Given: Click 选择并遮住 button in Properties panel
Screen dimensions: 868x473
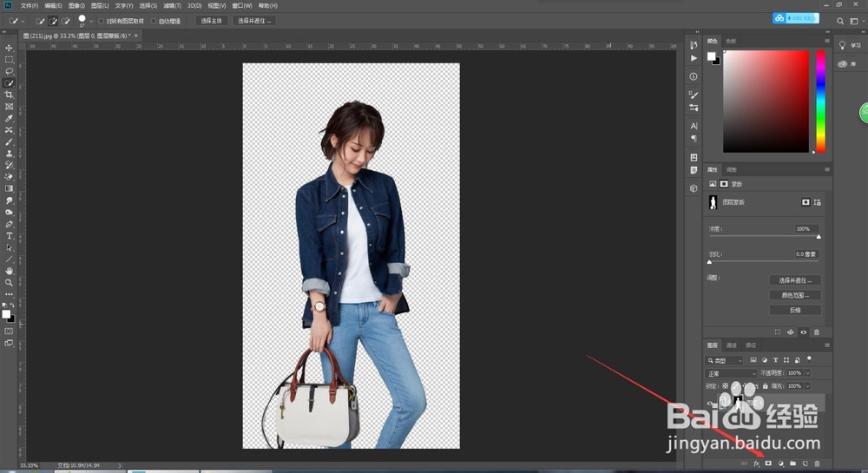Looking at the screenshot, I should (x=795, y=280).
